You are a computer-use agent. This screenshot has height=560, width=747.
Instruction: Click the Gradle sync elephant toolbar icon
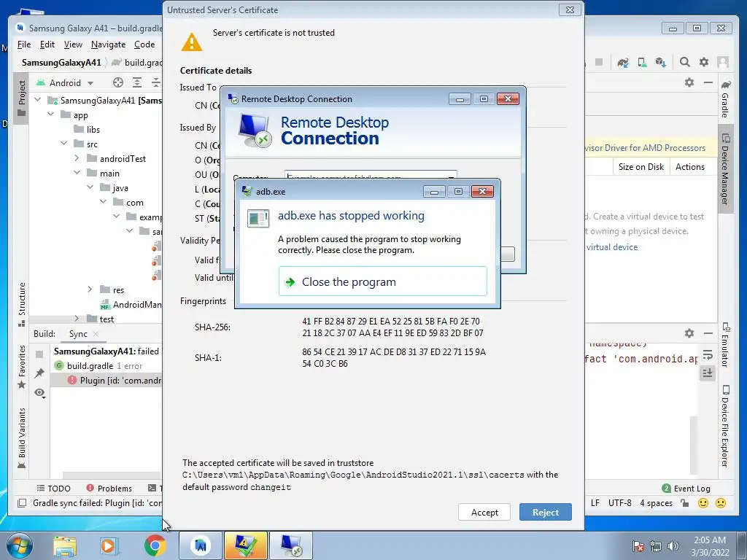tap(623, 63)
